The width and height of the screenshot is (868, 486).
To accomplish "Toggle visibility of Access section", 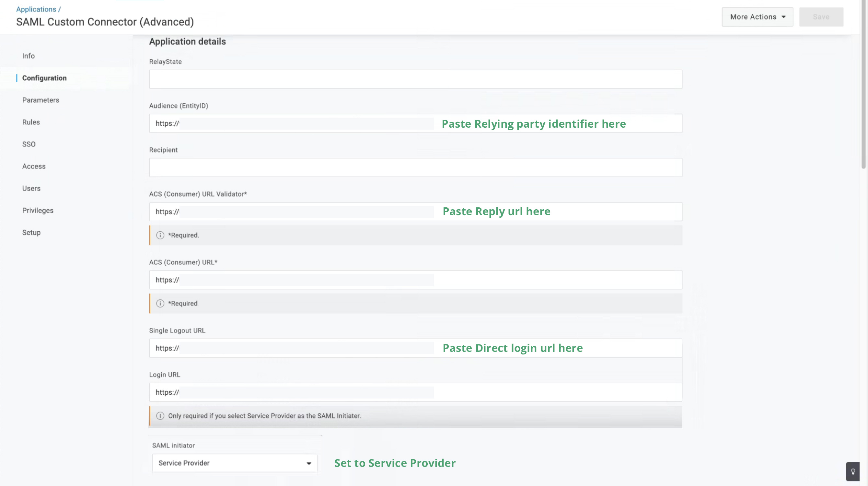I will pyautogui.click(x=34, y=166).
